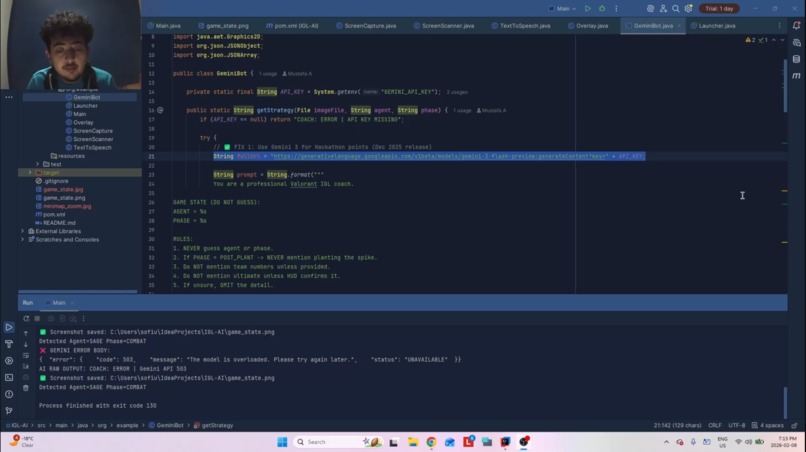The height and width of the screenshot is (452, 806).
Task: Open the Windows Start button
Action: click(282, 442)
